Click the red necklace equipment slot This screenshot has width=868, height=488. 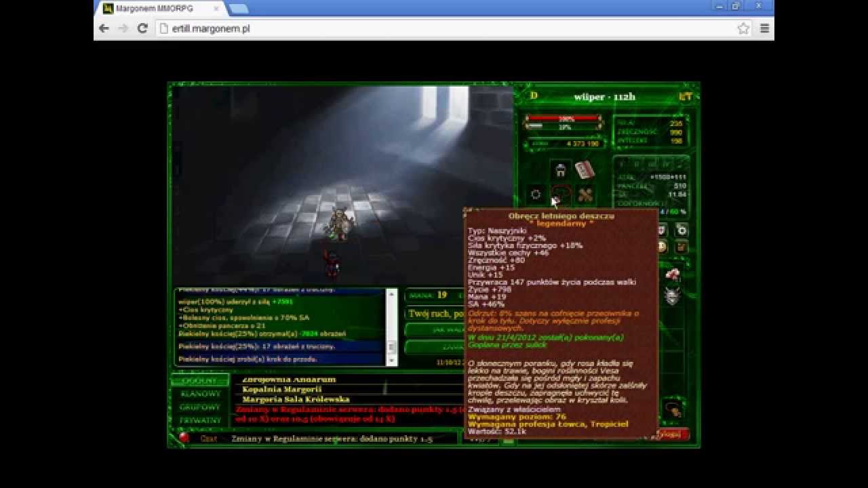[561, 195]
